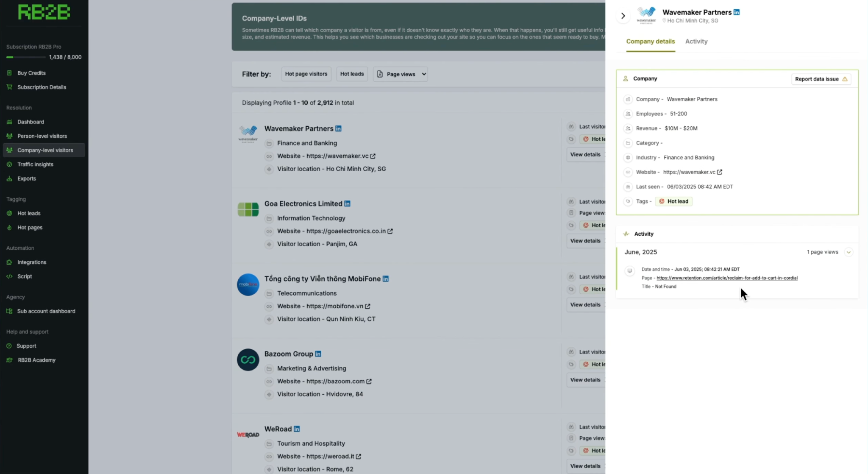Click View details for Goa Electronics Limited

pyautogui.click(x=586, y=241)
